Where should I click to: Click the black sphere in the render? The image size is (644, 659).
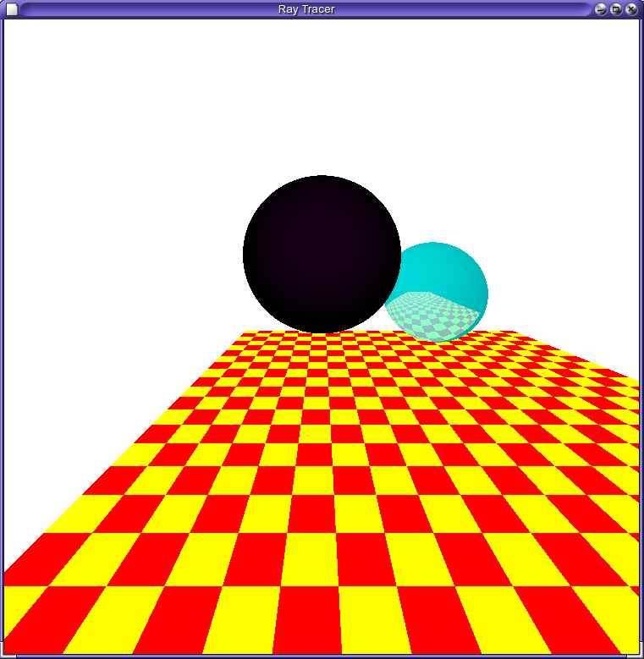click(322, 255)
